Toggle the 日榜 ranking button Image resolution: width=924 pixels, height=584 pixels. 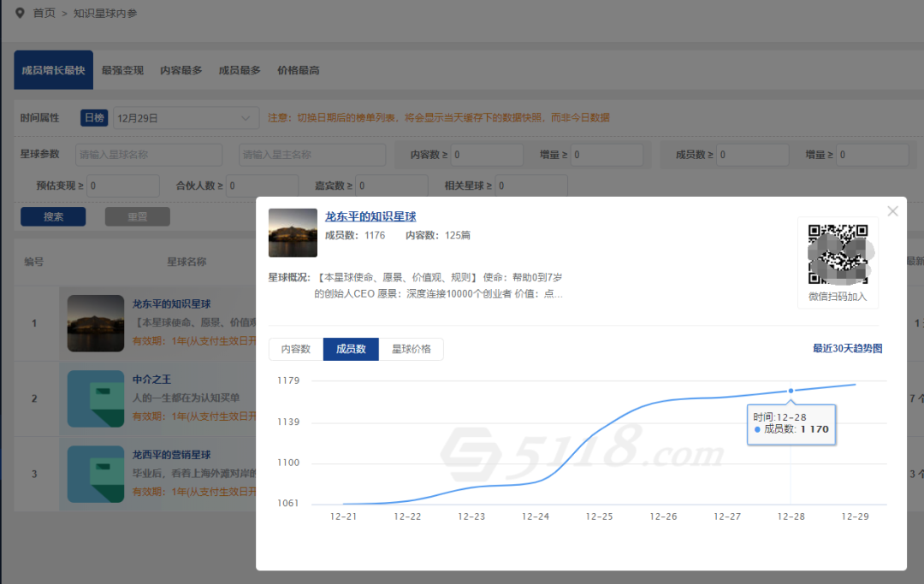coord(94,118)
